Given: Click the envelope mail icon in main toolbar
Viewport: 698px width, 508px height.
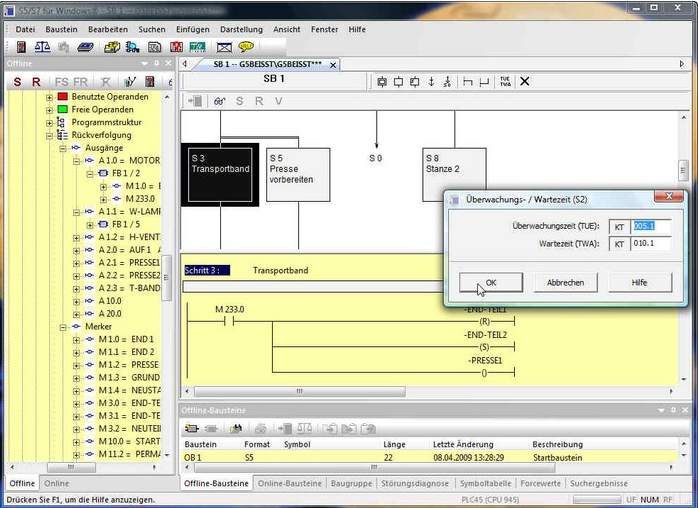Looking at the screenshot, I should (224, 47).
